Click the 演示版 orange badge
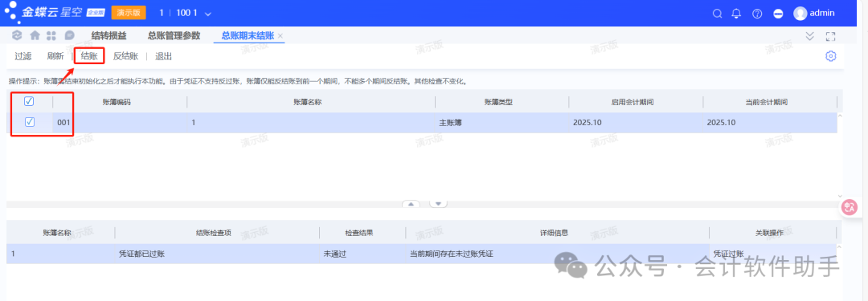This screenshot has height=301, width=868. 129,13
